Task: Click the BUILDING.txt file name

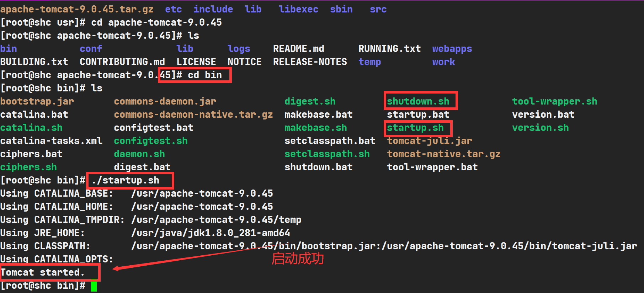Action: (34, 62)
